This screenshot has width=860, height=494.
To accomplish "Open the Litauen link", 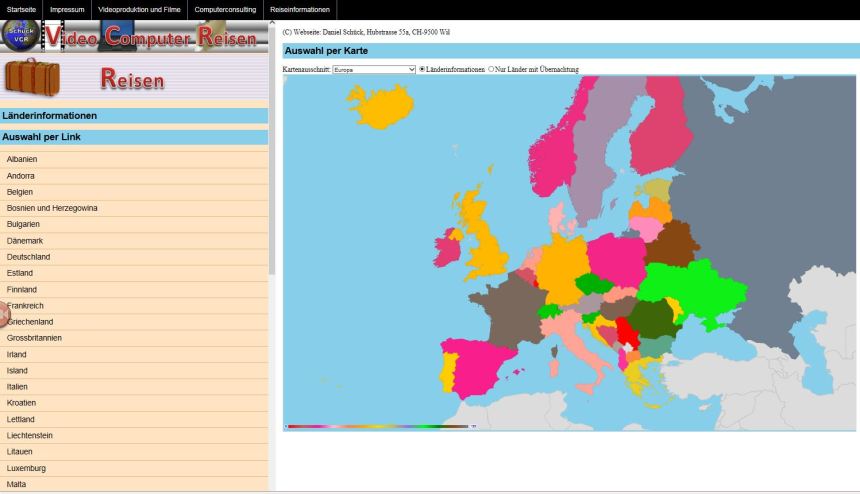I will 19,452.
